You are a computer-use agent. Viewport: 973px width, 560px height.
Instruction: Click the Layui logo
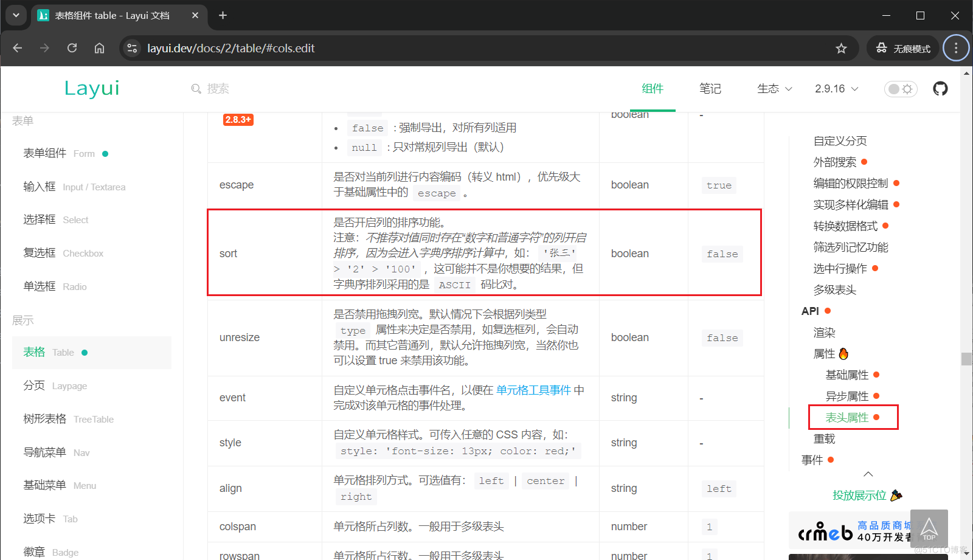coord(92,89)
